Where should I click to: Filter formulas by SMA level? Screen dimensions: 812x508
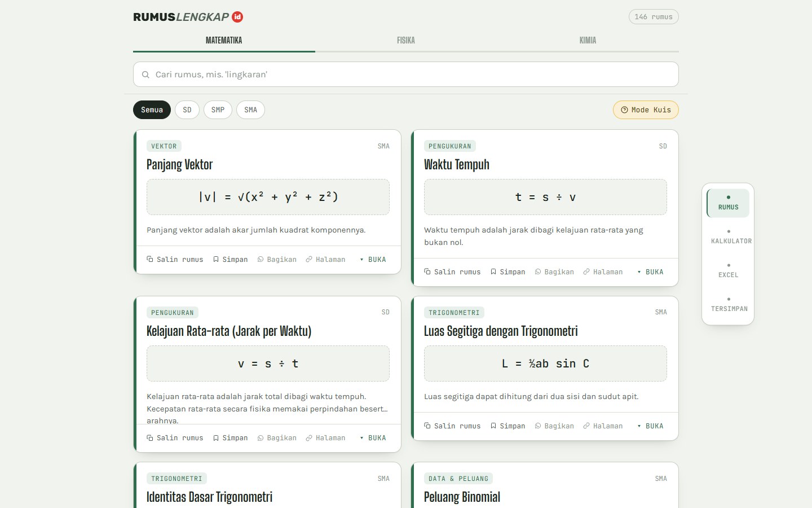tap(250, 110)
